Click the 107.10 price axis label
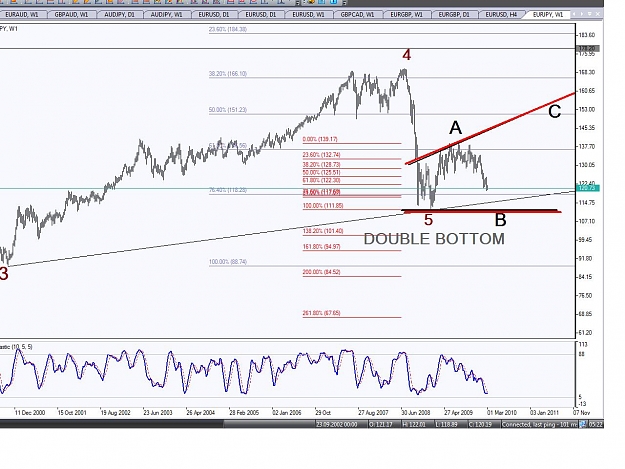The height and width of the screenshot is (469, 625). [586, 221]
